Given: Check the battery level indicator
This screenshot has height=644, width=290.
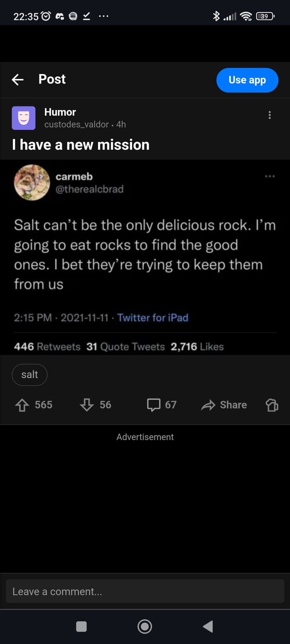Looking at the screenshot, I should tap(265, 16).
